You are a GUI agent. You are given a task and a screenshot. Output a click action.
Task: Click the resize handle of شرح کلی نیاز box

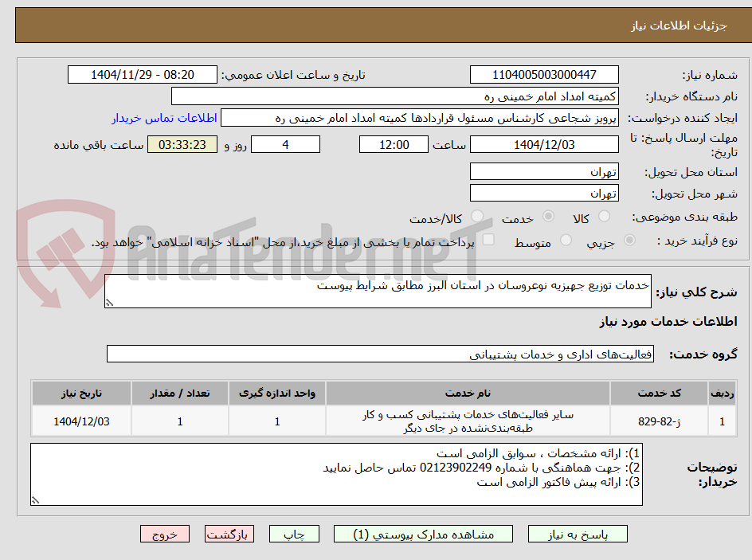tap(109, 303)
